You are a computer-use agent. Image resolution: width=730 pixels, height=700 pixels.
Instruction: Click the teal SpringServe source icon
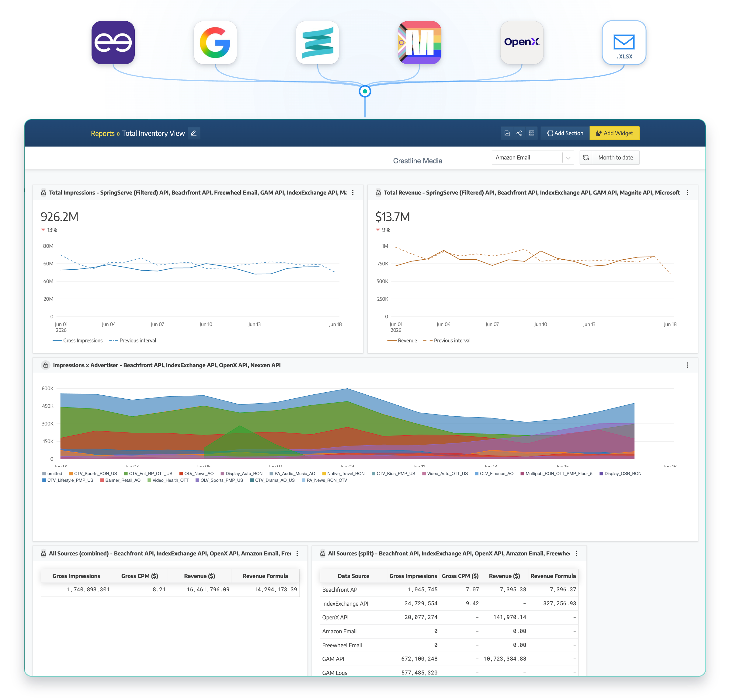[x=317, y=43]
